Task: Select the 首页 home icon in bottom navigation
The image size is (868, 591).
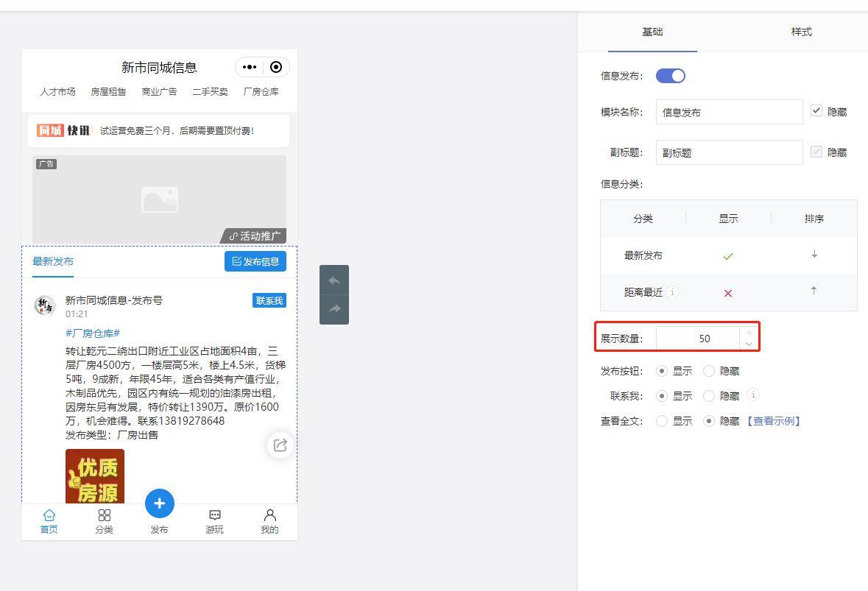Action: coord(49,515)
